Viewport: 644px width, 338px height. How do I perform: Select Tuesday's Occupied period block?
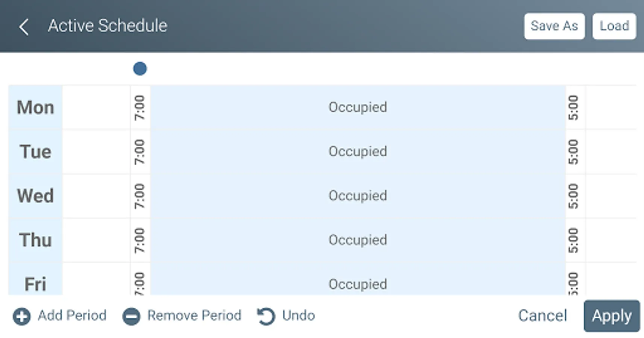tap(358, 152)
